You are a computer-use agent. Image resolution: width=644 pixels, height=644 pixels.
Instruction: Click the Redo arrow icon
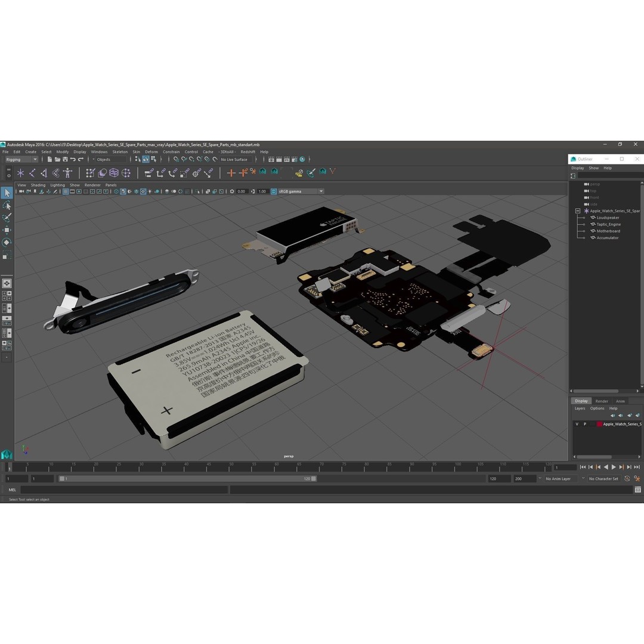pyautogui.click(x=80, y=159)
